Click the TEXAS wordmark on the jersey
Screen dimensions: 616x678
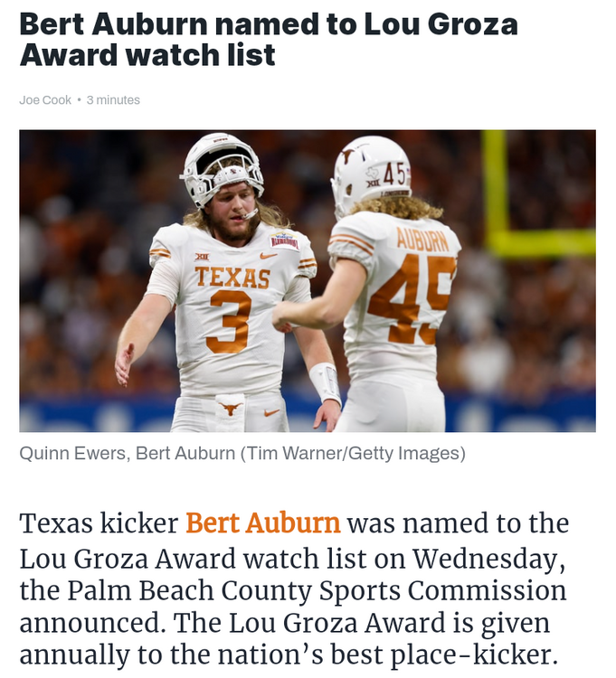point(232,278)
